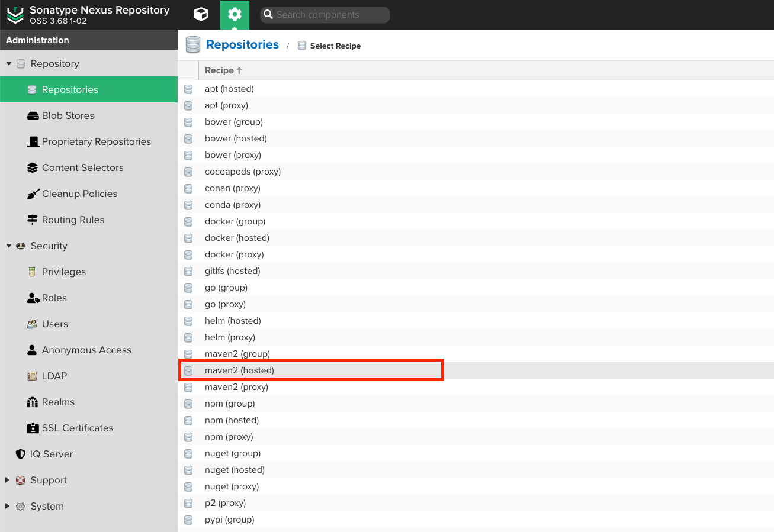Open the SSL Certificates badge icon

(33, 428)
